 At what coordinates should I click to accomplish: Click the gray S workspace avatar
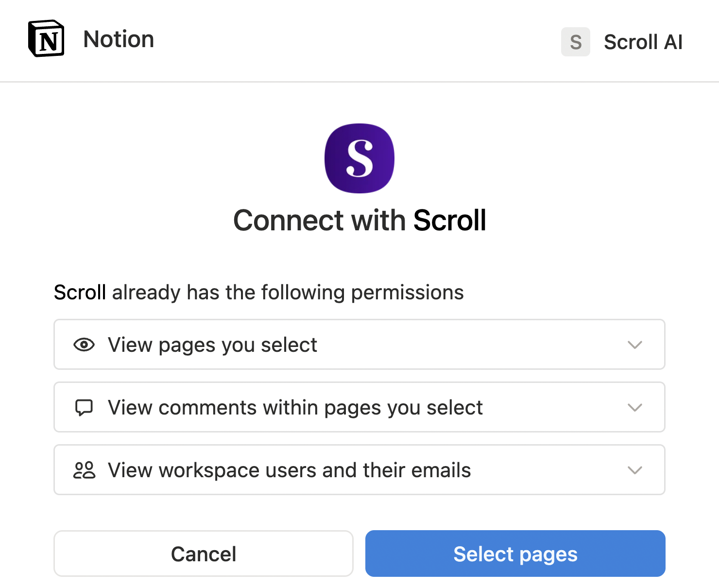pos(575,42)
